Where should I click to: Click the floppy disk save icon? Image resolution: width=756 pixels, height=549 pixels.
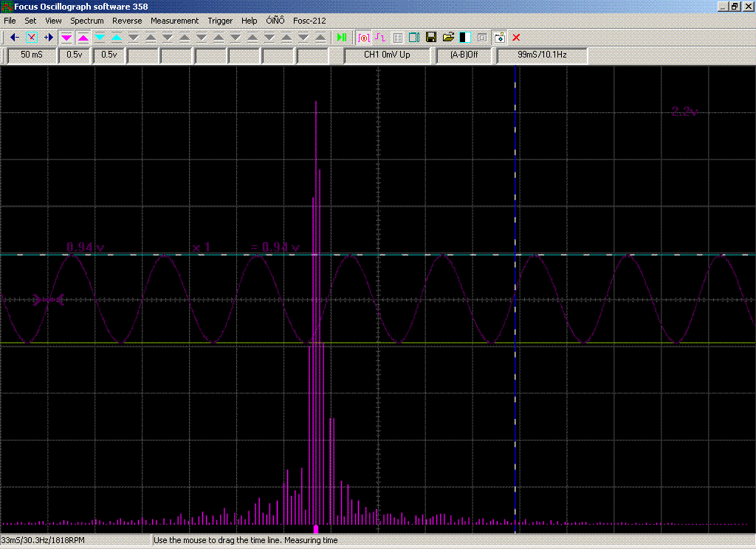(431, 37)
